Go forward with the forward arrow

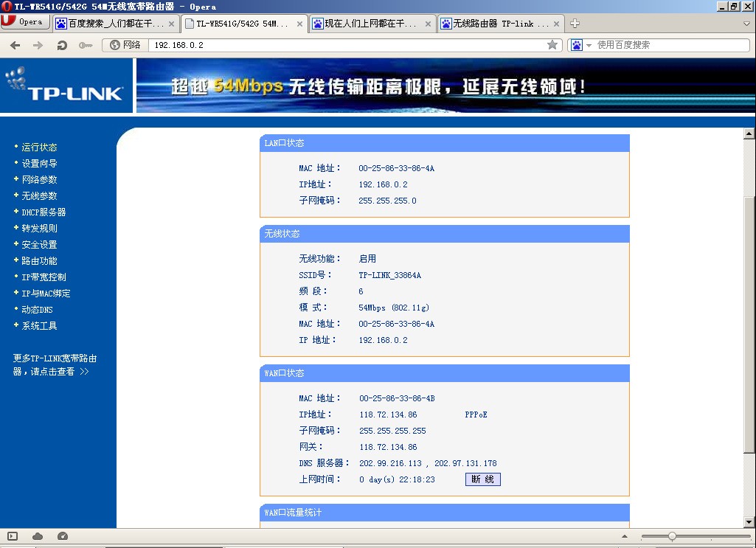38,45
